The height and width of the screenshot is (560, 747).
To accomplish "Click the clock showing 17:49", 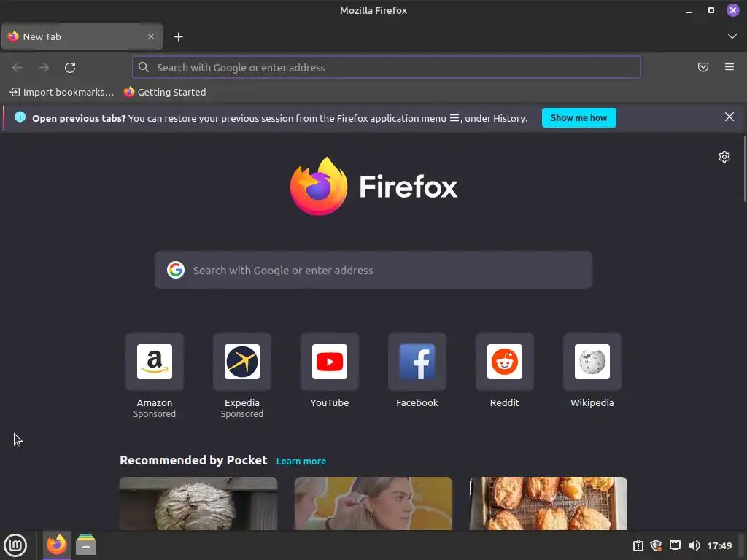I will [x=719, y=545].
